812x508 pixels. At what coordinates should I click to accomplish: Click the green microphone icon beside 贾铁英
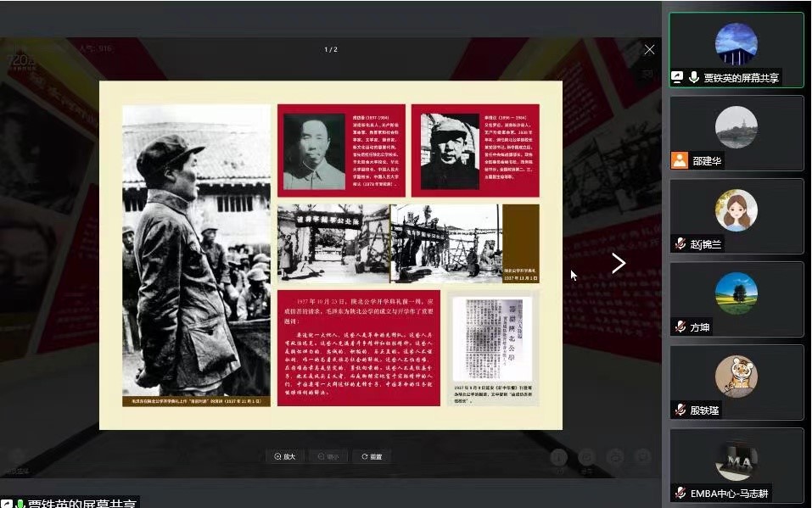pyautogui.click(x=694, y=77)
